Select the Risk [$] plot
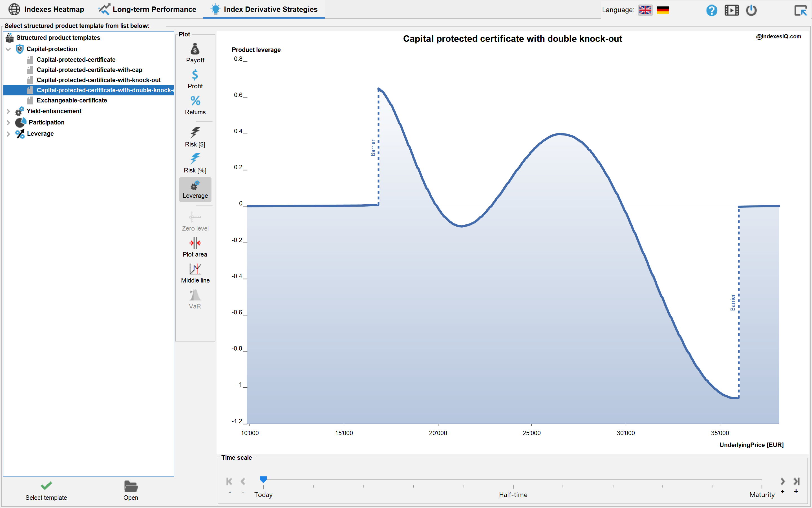 [x=195, y=137]
